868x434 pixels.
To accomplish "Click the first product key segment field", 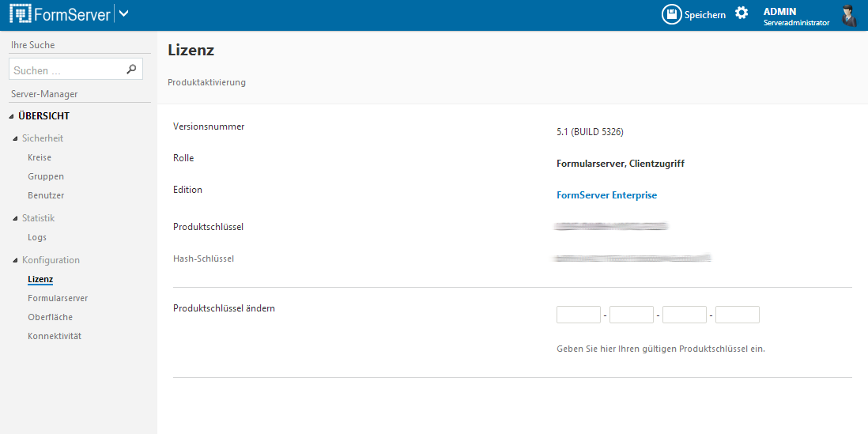I will click(579, 315).
